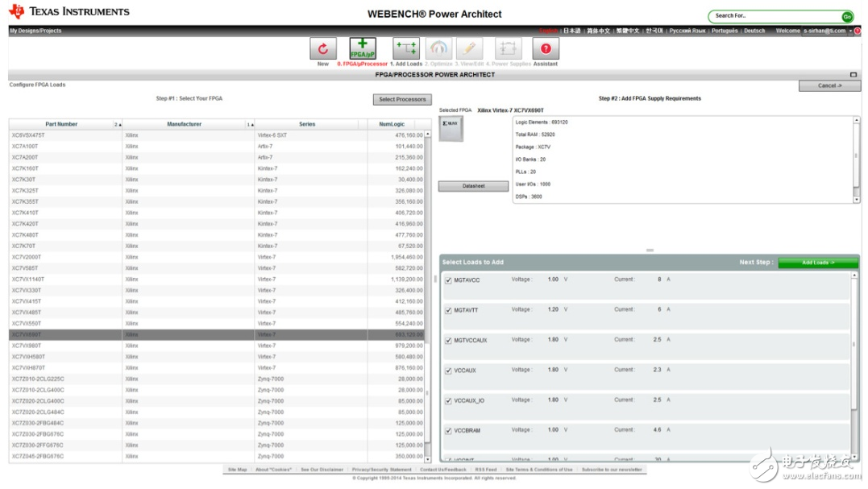Open the Datasheet for the selected FPGA
The image size is (868, 489).
(x=473, y=186)
